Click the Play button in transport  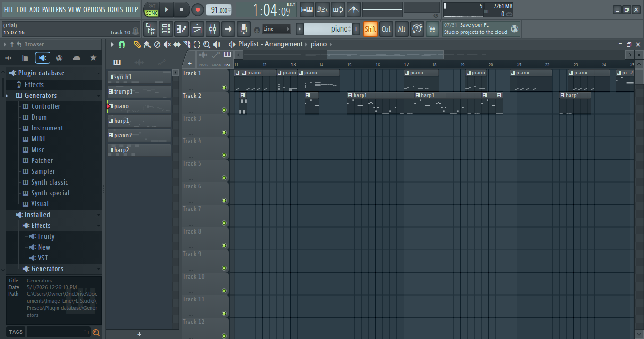[x=166, y=9]
